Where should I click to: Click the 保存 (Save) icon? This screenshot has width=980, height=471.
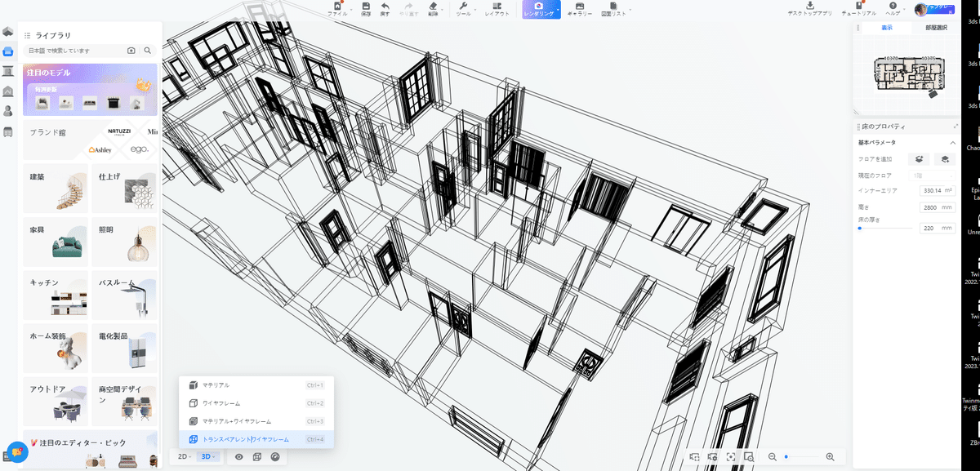365,6
